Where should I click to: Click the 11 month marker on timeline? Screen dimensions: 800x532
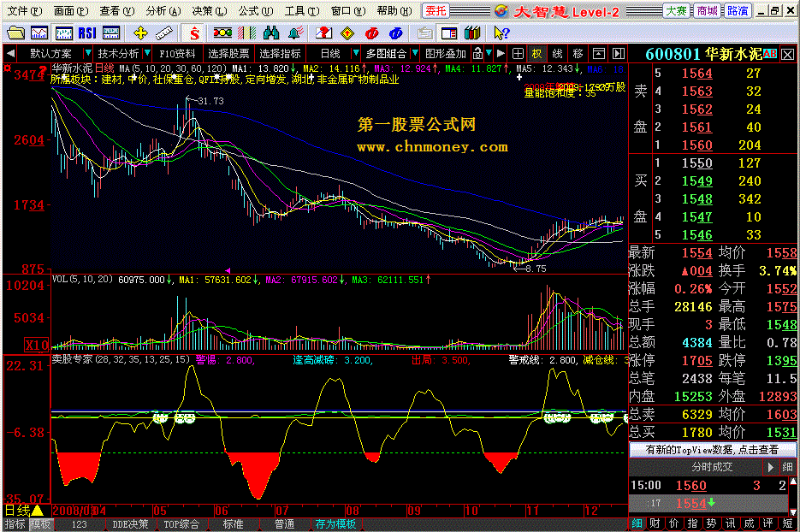[533, 511]
